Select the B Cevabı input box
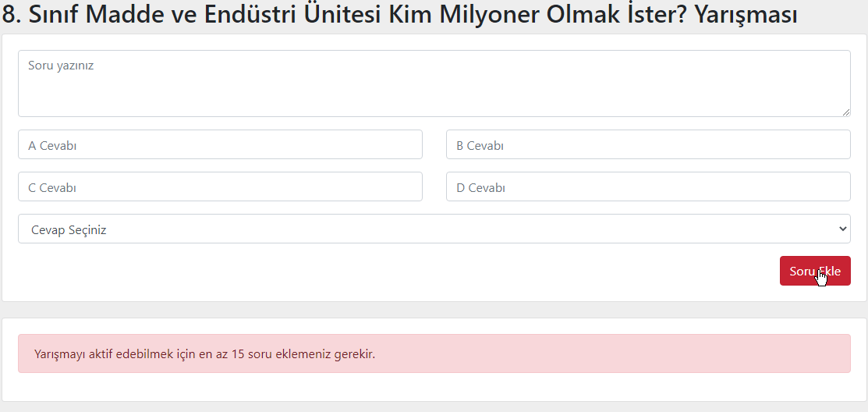This screenshot has width=868, height=412. pos(648,144)
